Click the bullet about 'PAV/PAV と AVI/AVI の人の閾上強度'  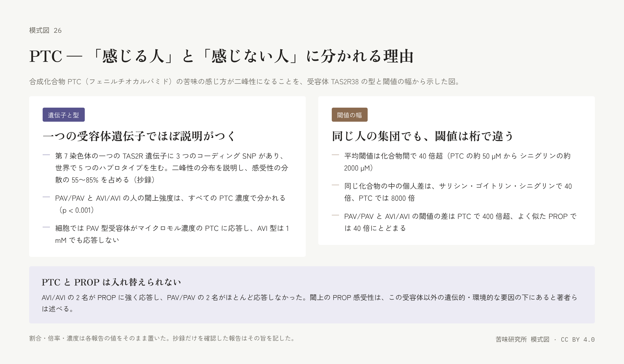(170, 204)
